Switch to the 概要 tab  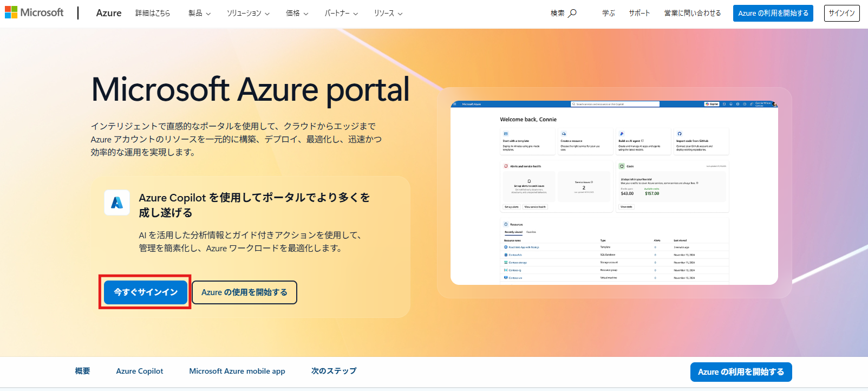(x=82, y=371)
